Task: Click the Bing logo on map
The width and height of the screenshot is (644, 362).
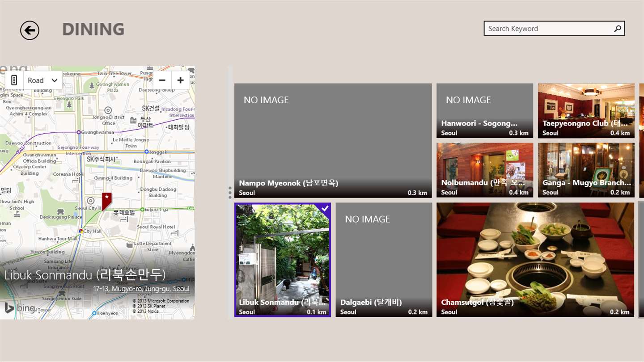Action: 20,308
